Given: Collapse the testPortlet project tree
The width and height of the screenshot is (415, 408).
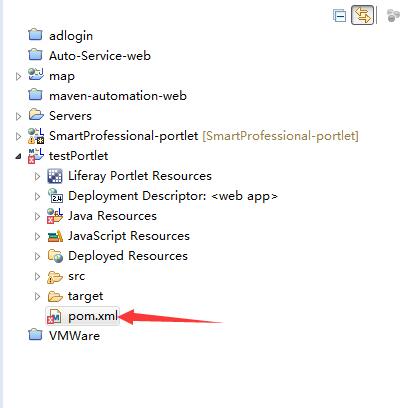Looking at the screenshot, I should click(18, 156).
